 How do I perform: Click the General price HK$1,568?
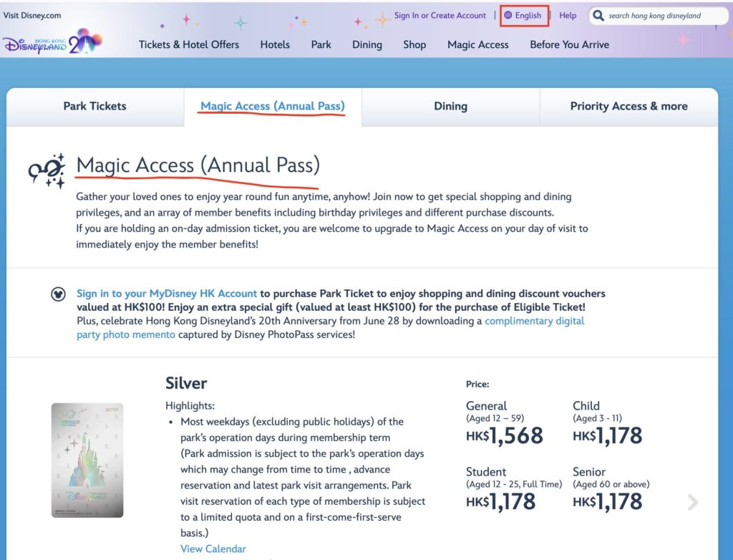[505, 435]
